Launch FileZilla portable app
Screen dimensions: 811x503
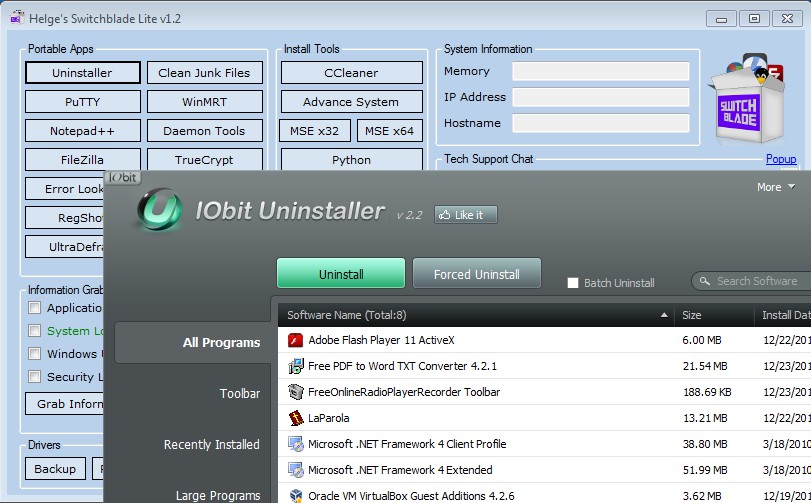pos(83,160)
